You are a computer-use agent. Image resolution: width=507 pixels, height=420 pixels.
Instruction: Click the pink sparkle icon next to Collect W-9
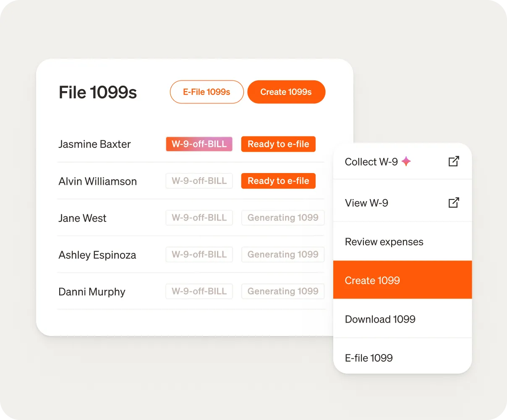point(406,161)
